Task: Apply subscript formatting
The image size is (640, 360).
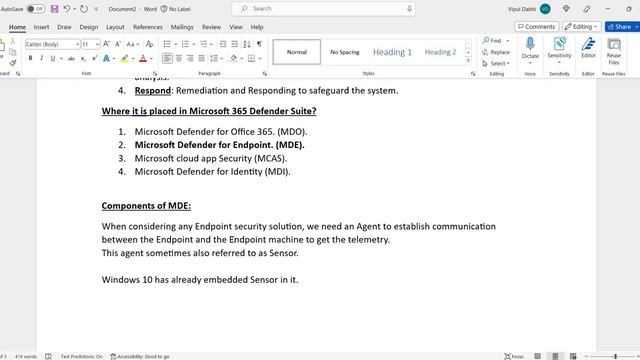Action: [83, 59]
